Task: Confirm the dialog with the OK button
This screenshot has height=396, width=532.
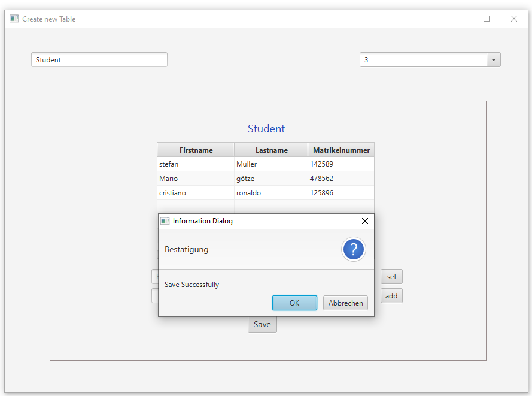Action: (294, 303)
